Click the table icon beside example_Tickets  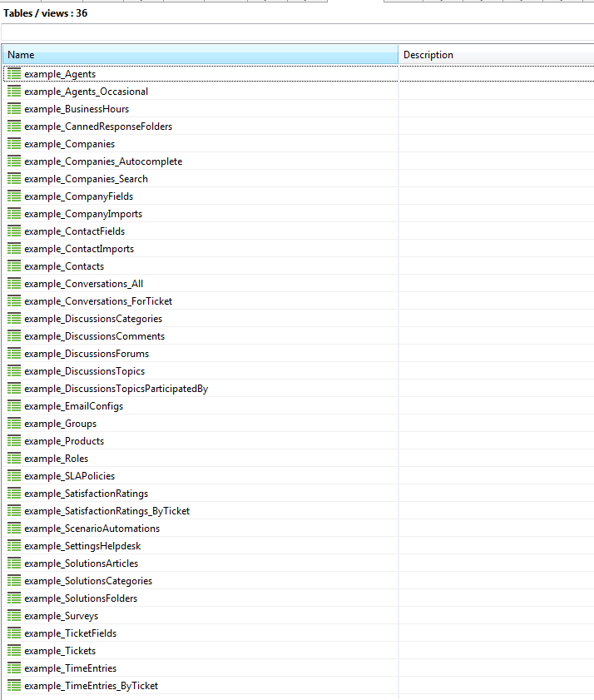[x=14, y=651]
